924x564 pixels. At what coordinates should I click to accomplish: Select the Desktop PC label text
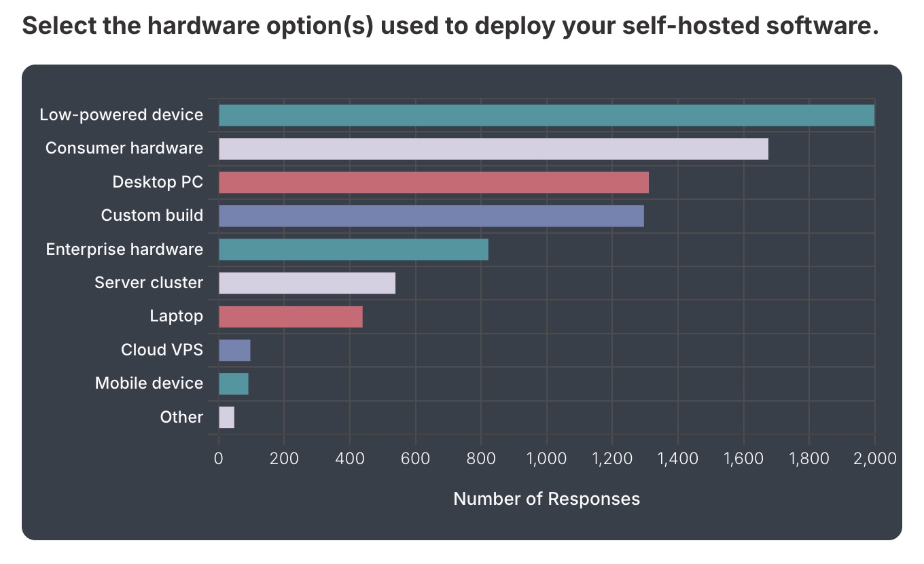(x=158, y=181)
